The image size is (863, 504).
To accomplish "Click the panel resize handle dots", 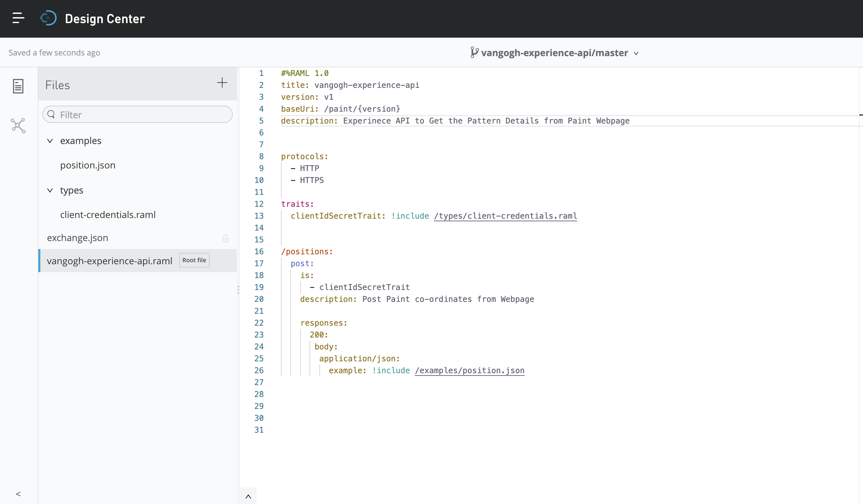I will [x=238, y=290].
